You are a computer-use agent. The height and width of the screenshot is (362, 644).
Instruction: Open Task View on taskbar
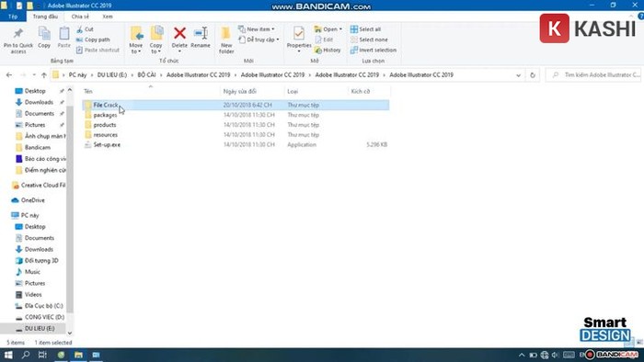42,355
